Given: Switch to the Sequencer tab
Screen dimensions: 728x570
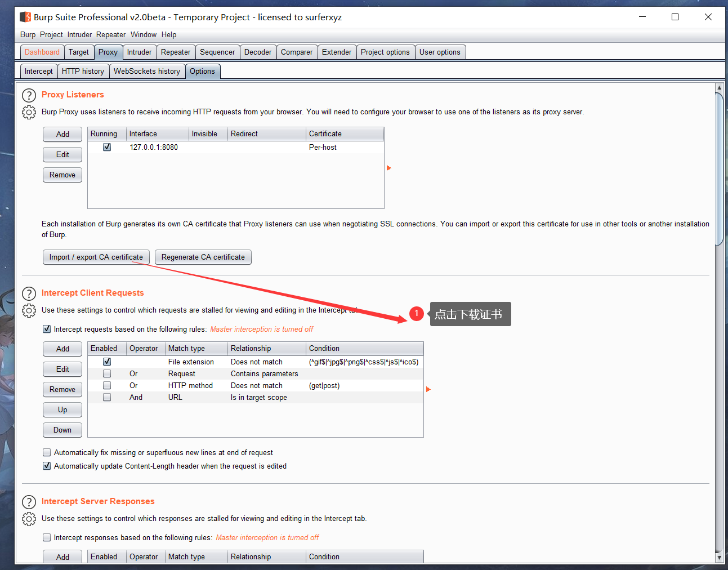Looking at the screenshot, I should tap(217, 52).
